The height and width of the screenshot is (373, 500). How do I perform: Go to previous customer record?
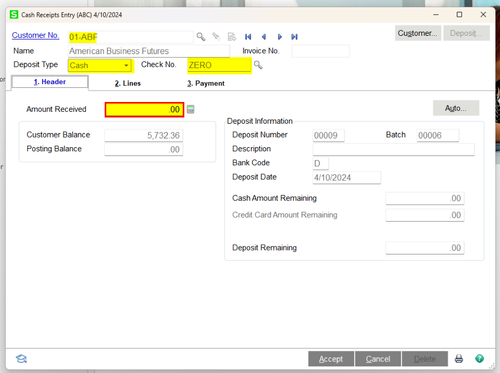(x=264, y=37)
